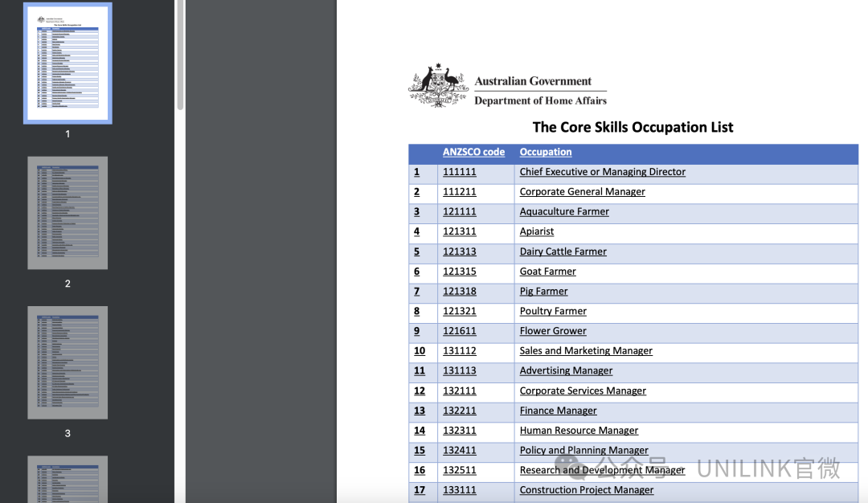The height and width of the screenshot is (503, 868).
Task: Click ANZSCO code 111211
Action: [459, 192]
